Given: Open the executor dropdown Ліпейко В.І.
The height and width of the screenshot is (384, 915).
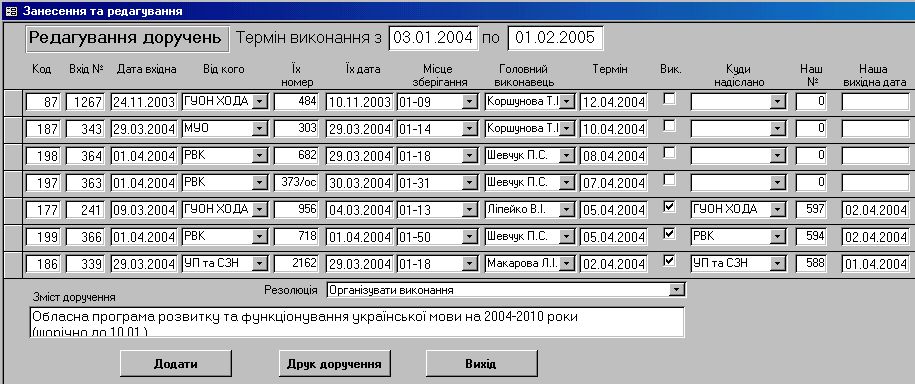Looking at the screenshot, I should point(567,209).
